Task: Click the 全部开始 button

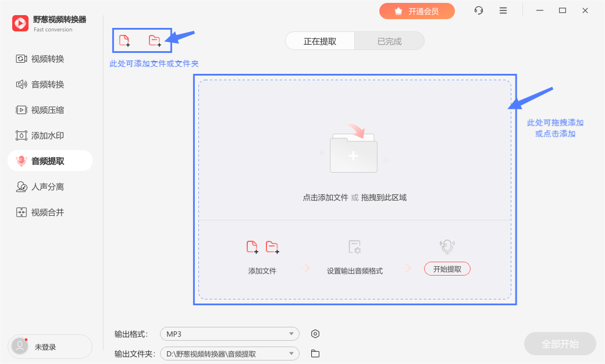Action: pos(560,344)
